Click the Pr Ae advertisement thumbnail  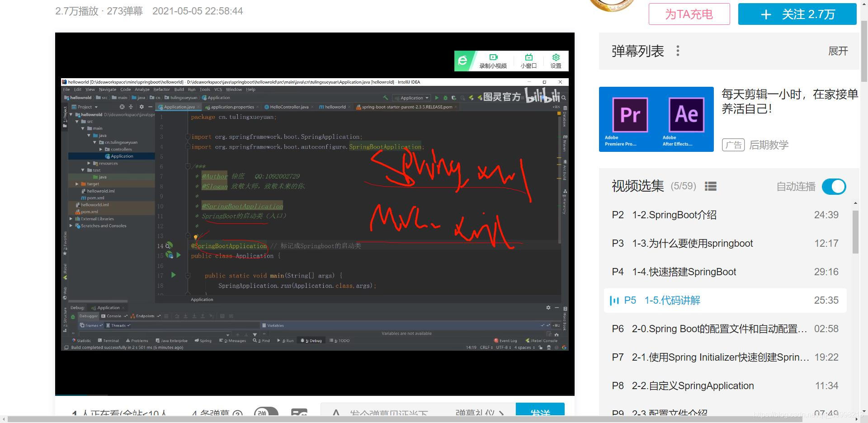click(656, 119)
